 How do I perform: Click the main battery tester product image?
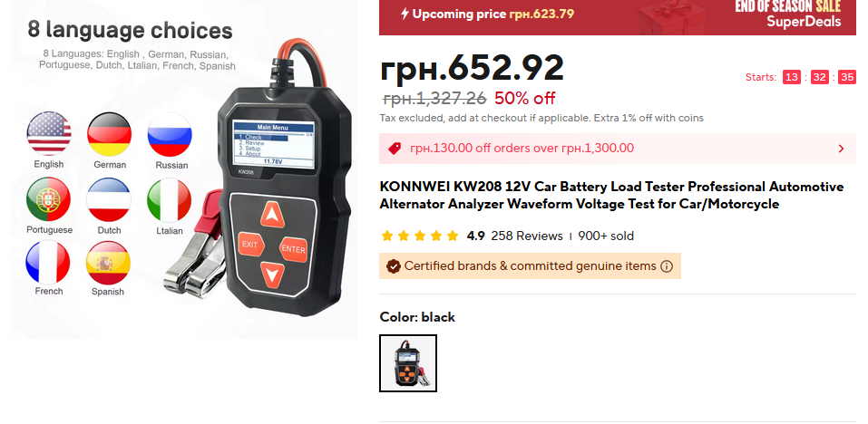(x=184, y=169)
